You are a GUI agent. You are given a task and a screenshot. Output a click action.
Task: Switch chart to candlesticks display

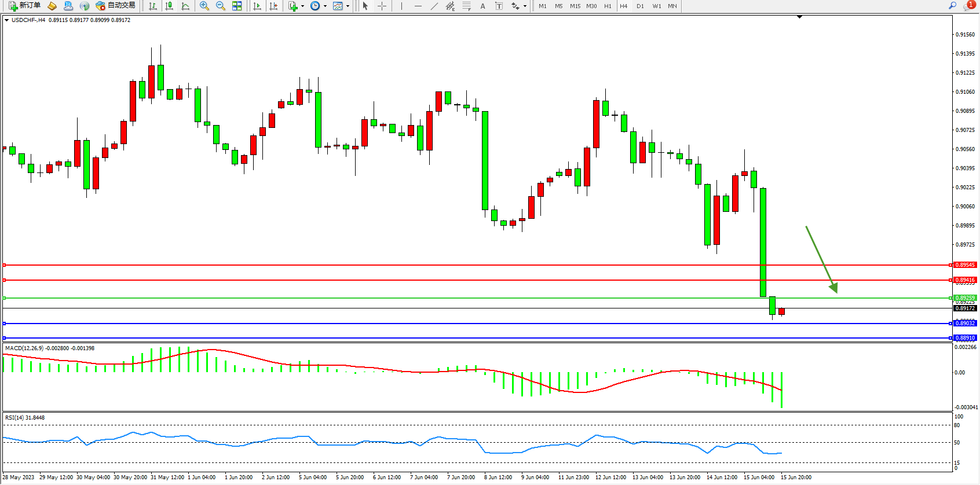coord(169,6)
